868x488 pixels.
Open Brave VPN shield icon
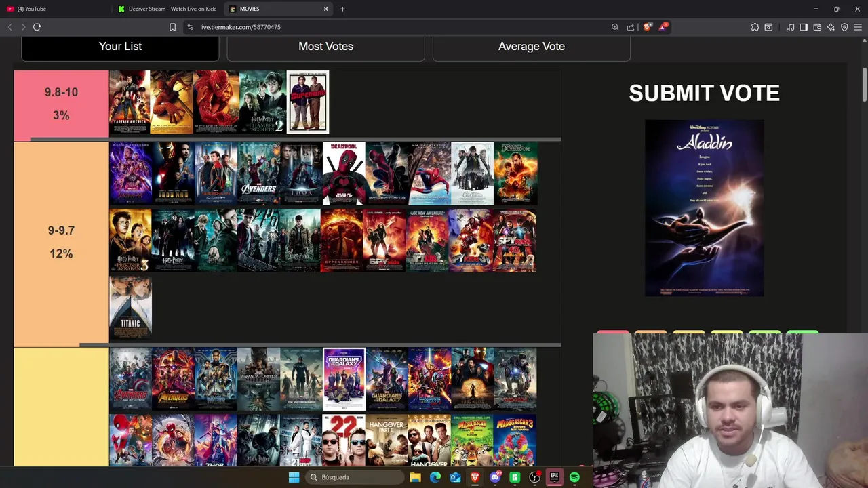click(x=844, y=27)
